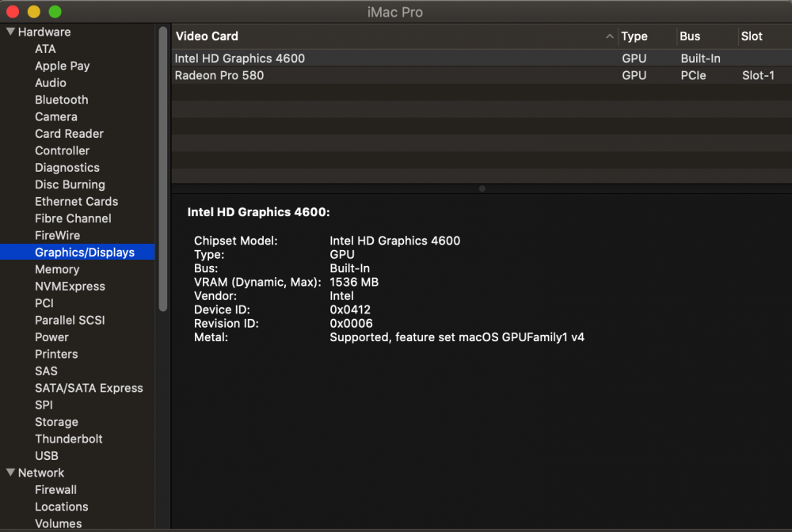This screenshot has height=532, width=792.
Task: Open the Firewall section under Network
Action: point(55,489)
